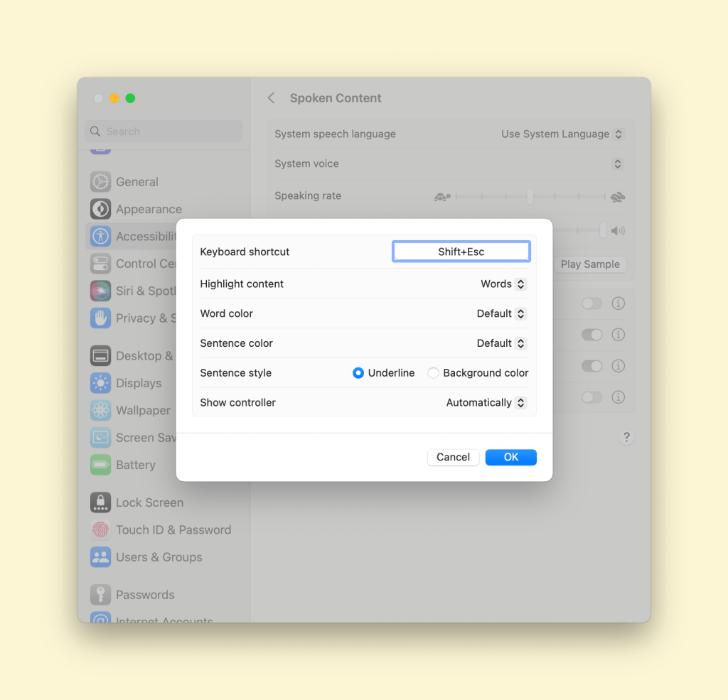
Task: Dismiss the dialog with Cancel
Action: pyautogui.click(x=453, y=457)
